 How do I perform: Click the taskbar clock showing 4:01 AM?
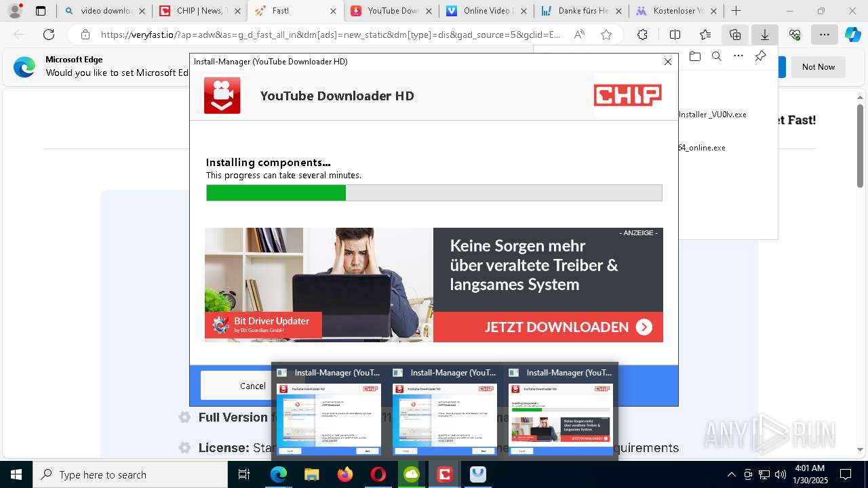[810, 474]
